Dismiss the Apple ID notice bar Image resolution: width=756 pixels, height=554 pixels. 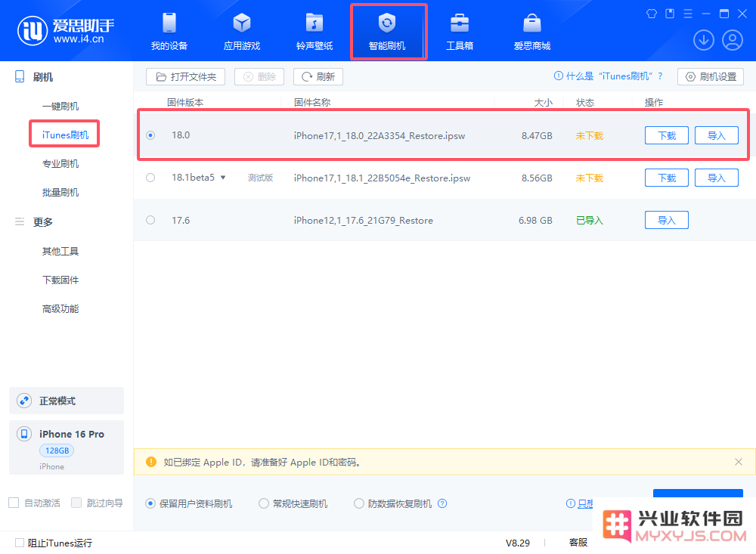coord(738,462)
